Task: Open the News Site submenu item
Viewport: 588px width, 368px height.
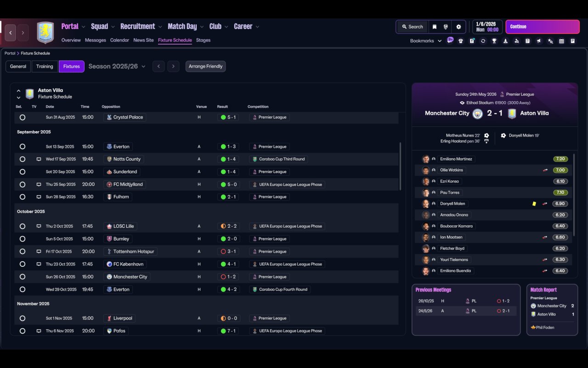Action: 143,40
